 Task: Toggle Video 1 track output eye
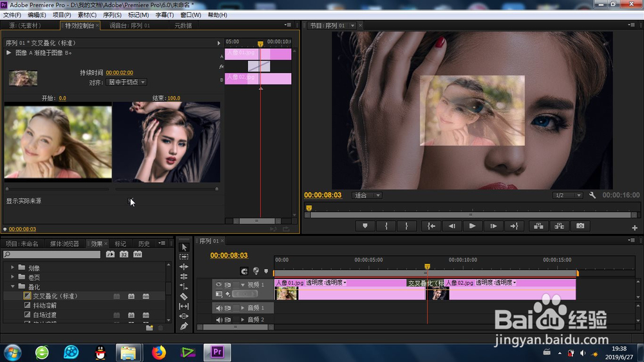pyautogui.click(x=218, y=284)
